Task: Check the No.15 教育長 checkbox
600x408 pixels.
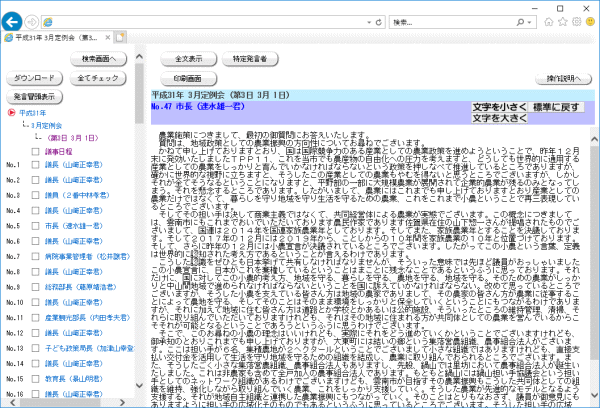Action: pyautogui.click(x=36, y=379)
